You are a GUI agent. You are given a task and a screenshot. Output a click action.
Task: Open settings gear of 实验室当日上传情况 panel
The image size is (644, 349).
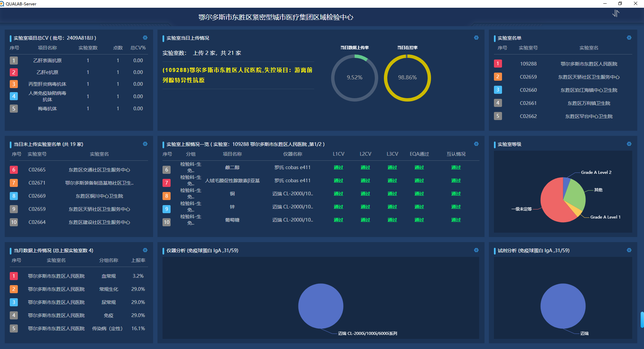(x=476, y=38)
